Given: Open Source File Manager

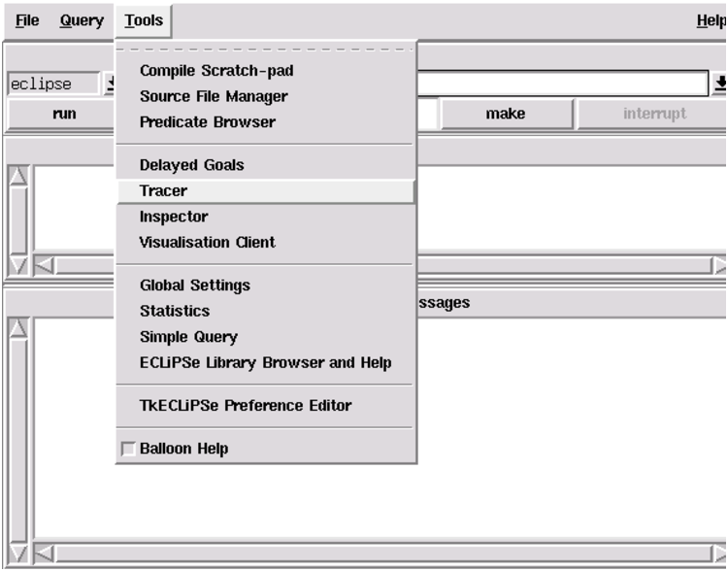Looking at the screenshot, I should [x=214, y=96].
